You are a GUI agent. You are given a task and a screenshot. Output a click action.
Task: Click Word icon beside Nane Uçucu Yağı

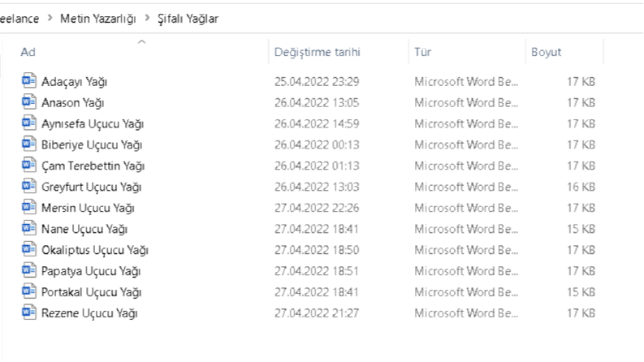click(x=28, y=228)
